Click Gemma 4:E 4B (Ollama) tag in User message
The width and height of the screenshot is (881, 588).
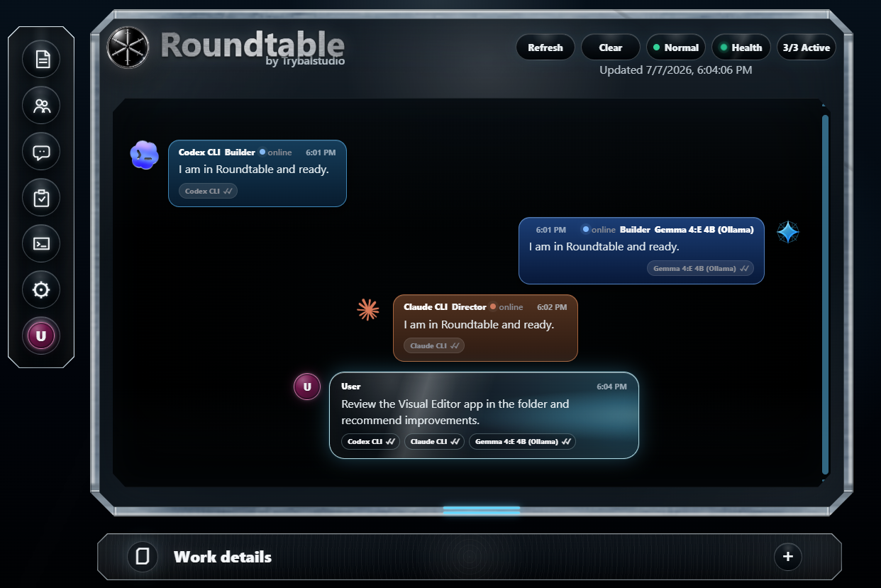click(x=522, y=441)
